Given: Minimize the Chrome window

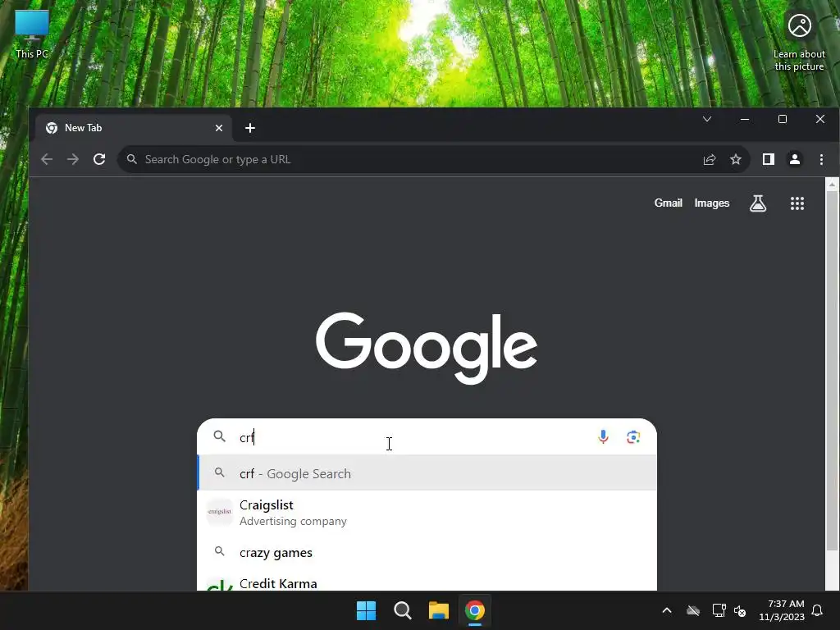Looking at the screenshot, I should tap(745, 119).
